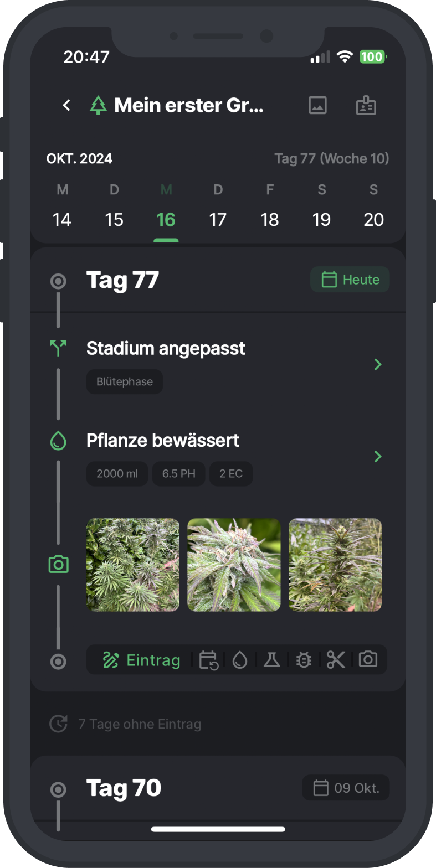This screenshot has height=868, width=436.
Task: Add a photo via camera icon in entry bar
Action: (368, 660)
